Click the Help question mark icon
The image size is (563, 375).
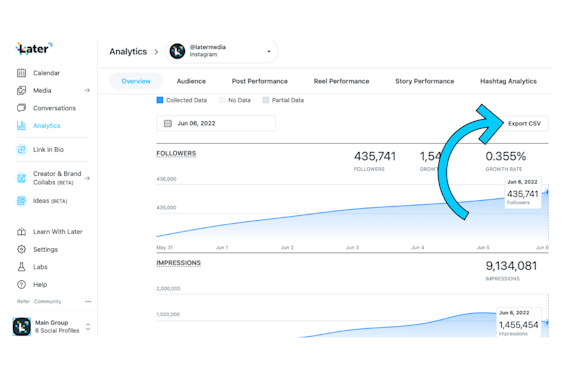pos(22,284)
